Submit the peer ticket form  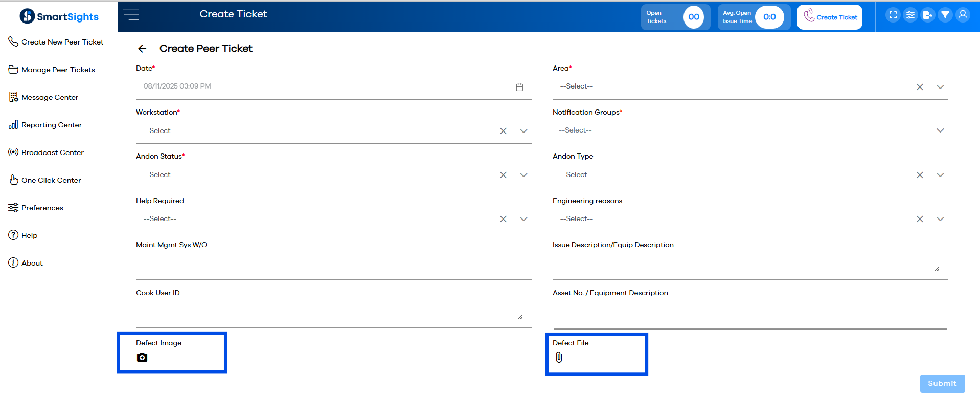[942, 383]
